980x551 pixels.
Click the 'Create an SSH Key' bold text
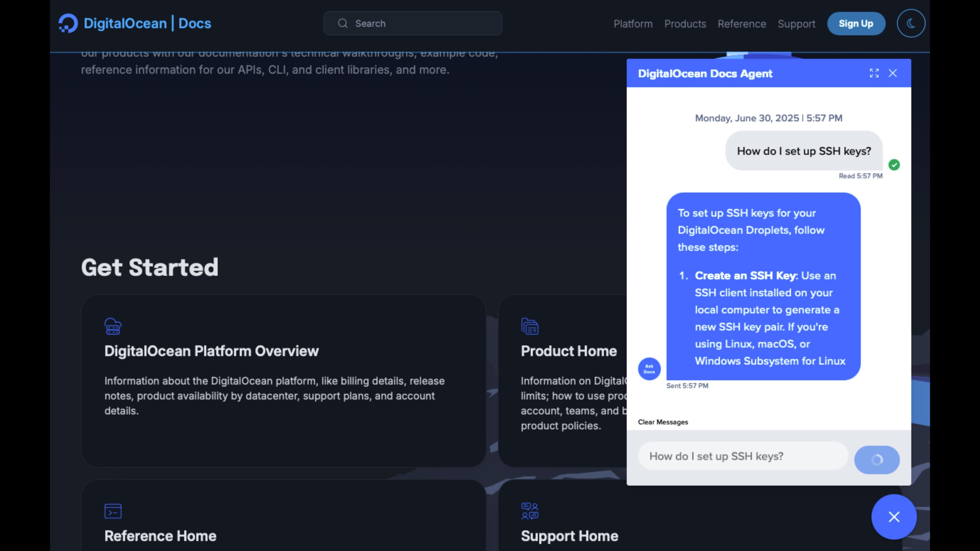746,276
